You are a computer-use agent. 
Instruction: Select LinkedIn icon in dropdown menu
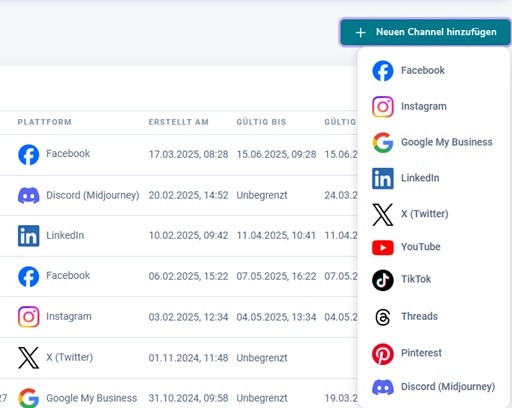[383, 178]
